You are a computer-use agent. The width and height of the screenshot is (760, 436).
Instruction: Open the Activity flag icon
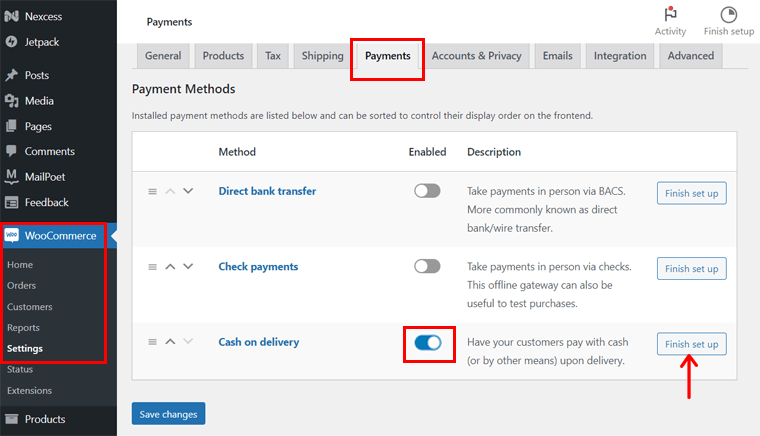[670, 15]
